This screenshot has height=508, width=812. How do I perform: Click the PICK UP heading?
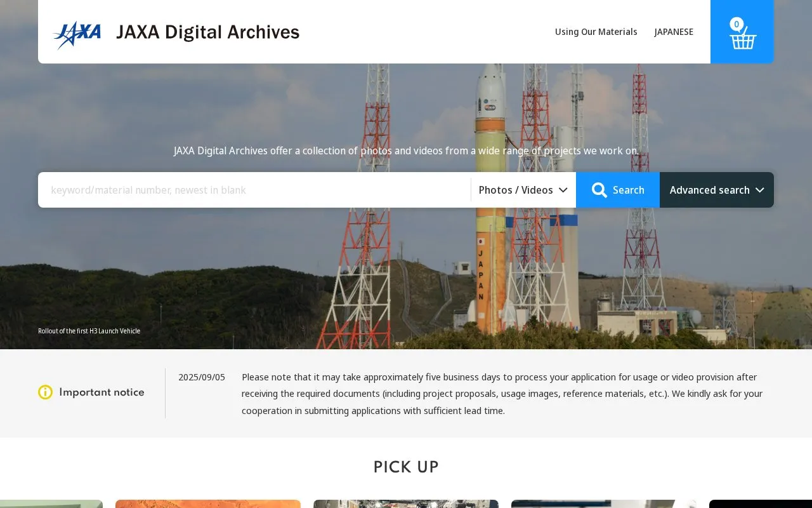406,467
